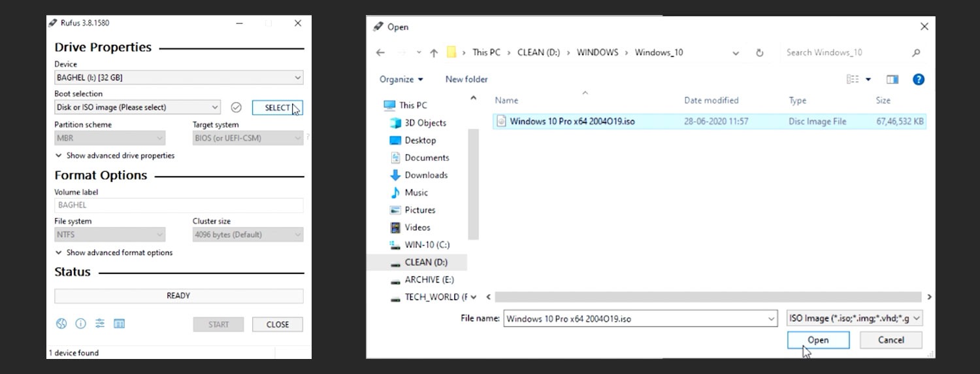Image resolution: width=980 pixels, height=374 pixels.
Task: Click WINDOWS breadcrumb in address bar
Action: 597,52
